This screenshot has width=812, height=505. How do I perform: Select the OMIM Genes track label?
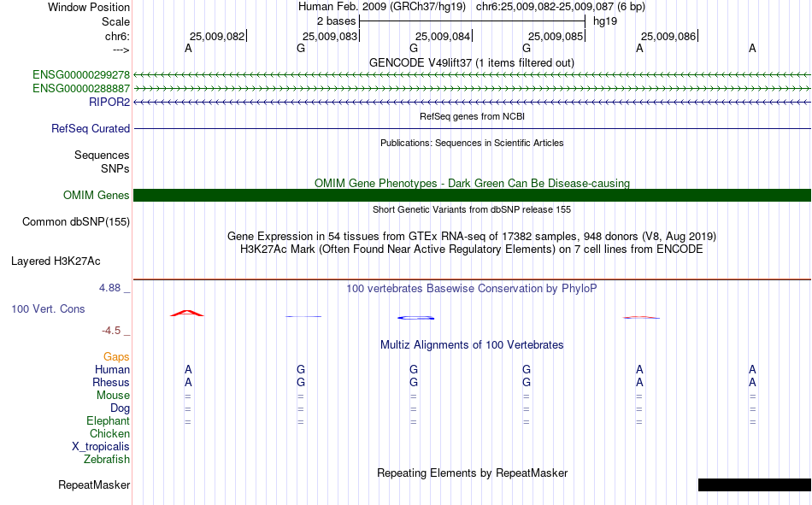(x=96, y=196)
